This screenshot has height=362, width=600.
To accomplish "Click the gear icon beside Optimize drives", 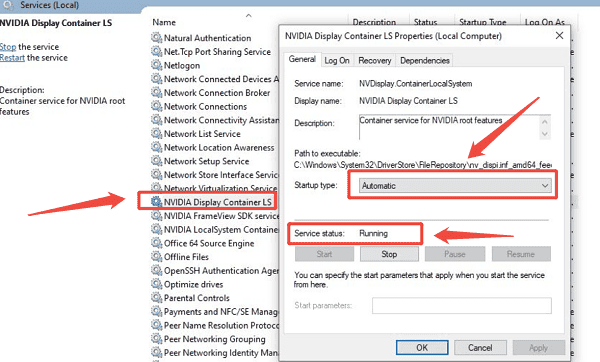I will pyautogui.click(x=156, y=284).
